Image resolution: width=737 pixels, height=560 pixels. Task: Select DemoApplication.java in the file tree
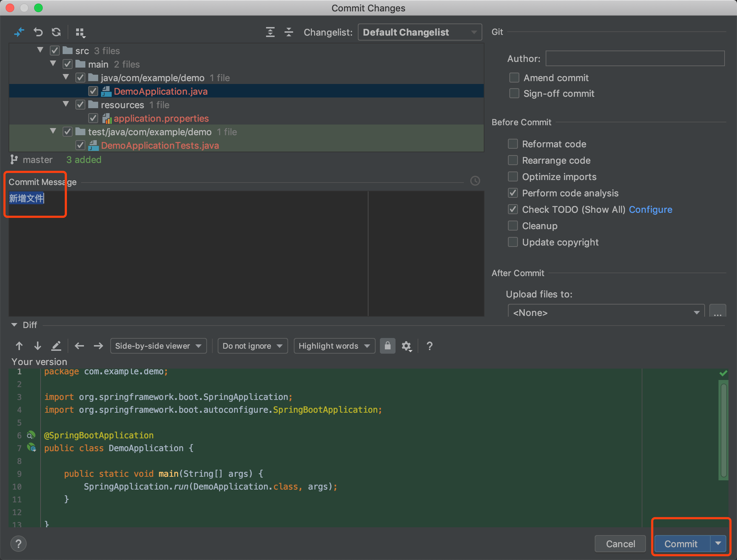pos(160,91)
